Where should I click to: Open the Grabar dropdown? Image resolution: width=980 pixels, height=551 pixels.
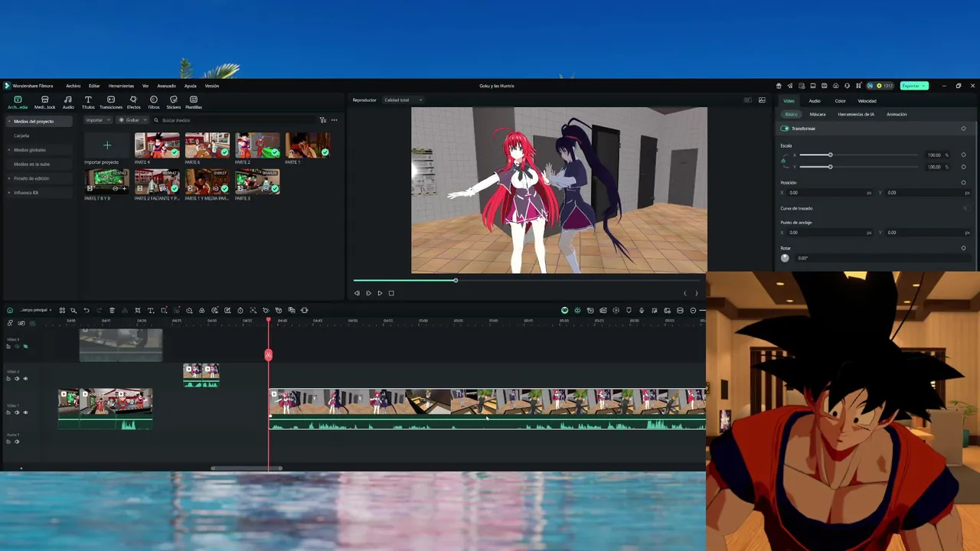point(132,120)
